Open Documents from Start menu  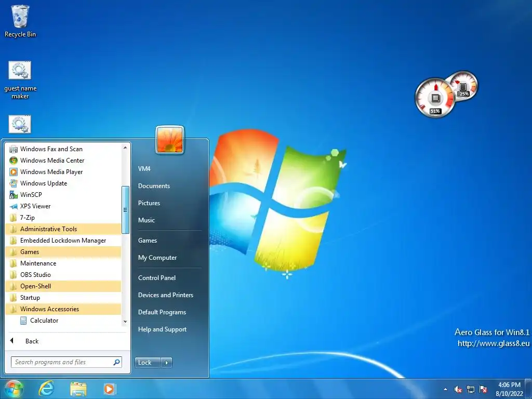tap(154, 186)
